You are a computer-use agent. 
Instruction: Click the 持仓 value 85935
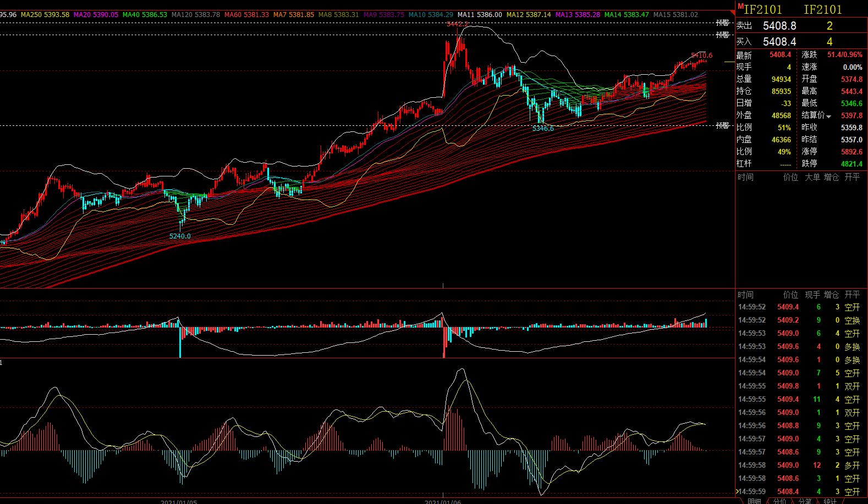pos(781,91)
